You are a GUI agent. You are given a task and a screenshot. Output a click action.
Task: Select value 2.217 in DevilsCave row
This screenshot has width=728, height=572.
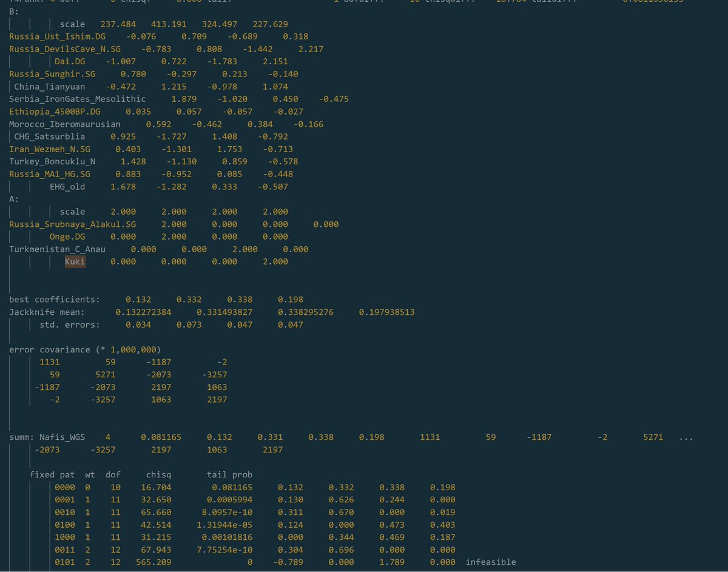tap(311, 49)
